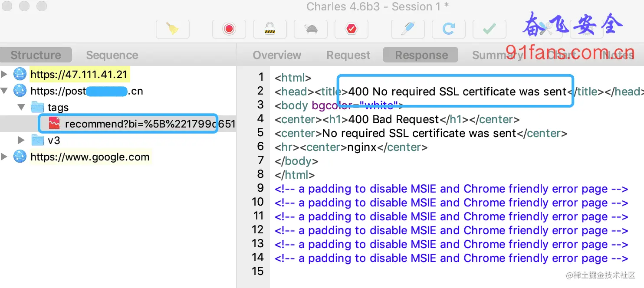
Task: Click line number 9 in the gutter
Action: [x=260, y=188]
